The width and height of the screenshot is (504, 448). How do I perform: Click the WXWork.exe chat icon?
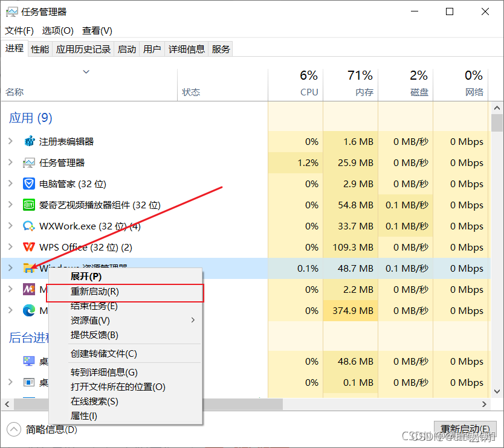pyautogui.click(x=29, y=226)
